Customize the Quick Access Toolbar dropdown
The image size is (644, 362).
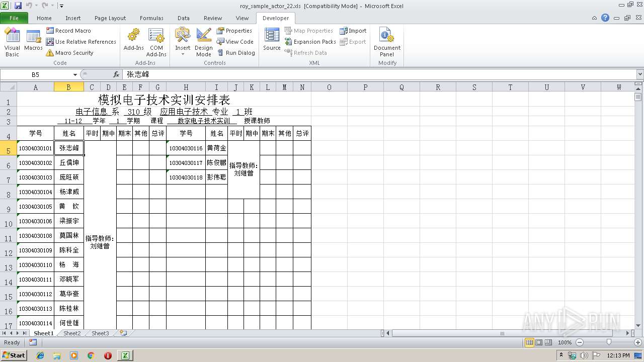coord(61,6)
